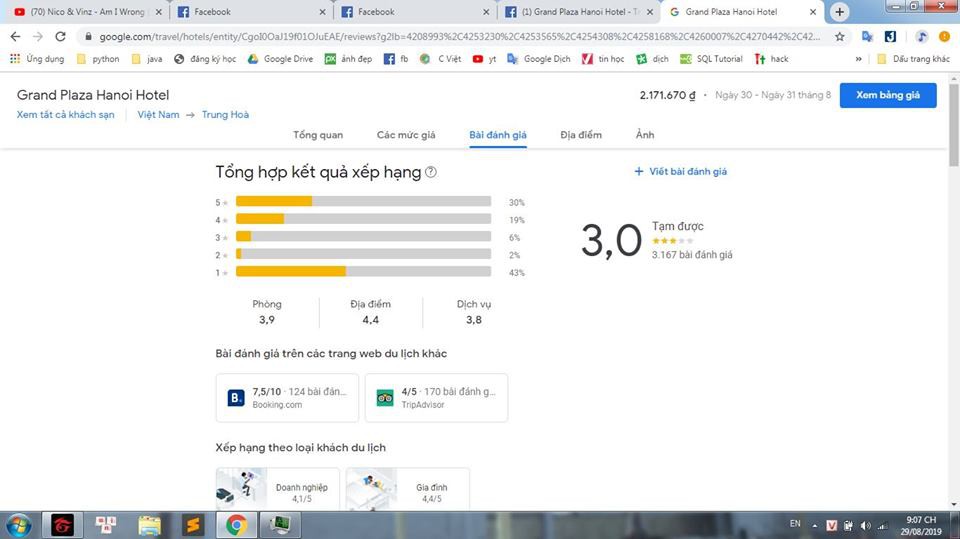
Task: Open the TripAdvisor 4/5 reviews card
Action: tap(437, 398)
